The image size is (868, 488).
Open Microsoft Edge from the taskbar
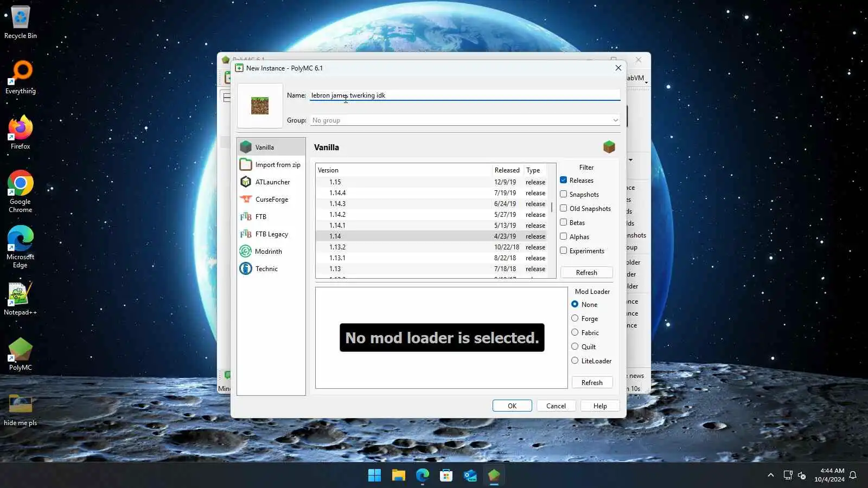point(422,476)
